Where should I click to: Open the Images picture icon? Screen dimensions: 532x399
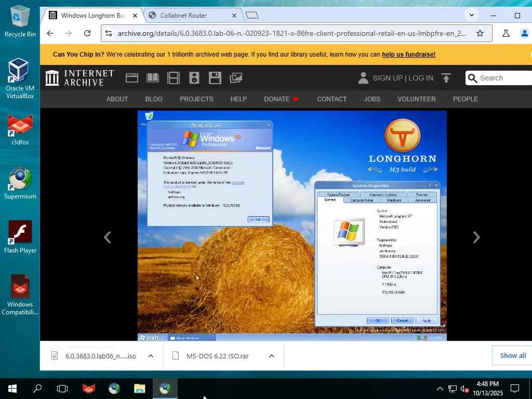236,78
